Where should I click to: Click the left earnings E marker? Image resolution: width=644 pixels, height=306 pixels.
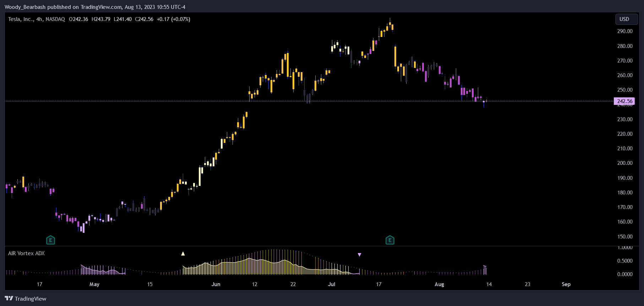tap(50, 240)
